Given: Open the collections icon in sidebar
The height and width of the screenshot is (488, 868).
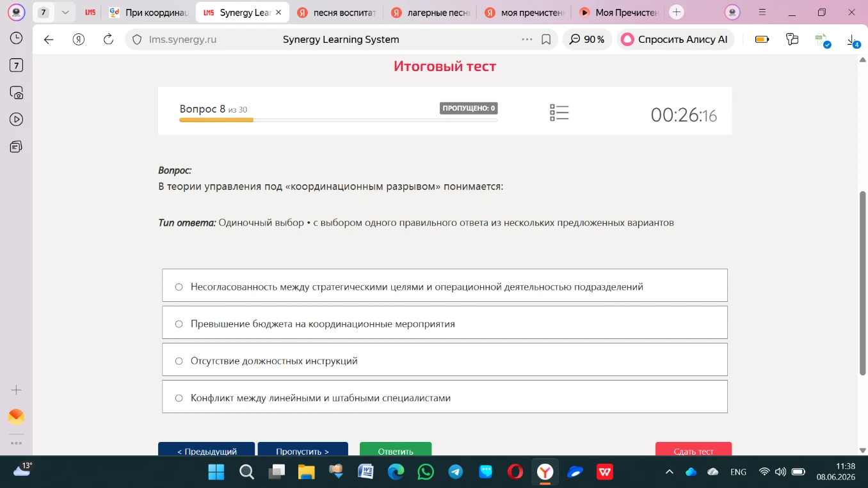Looking at the screenshot, I should click(17, 147).
